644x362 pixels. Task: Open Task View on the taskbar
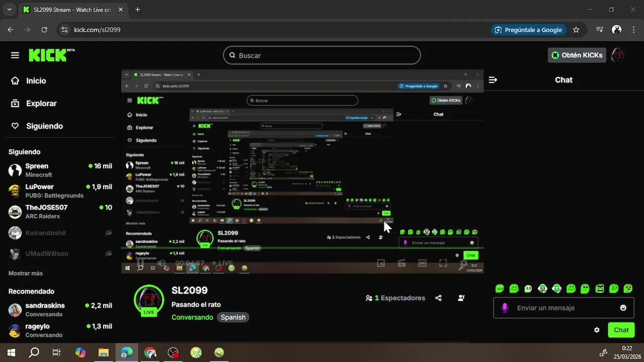(x=57, y=352)
